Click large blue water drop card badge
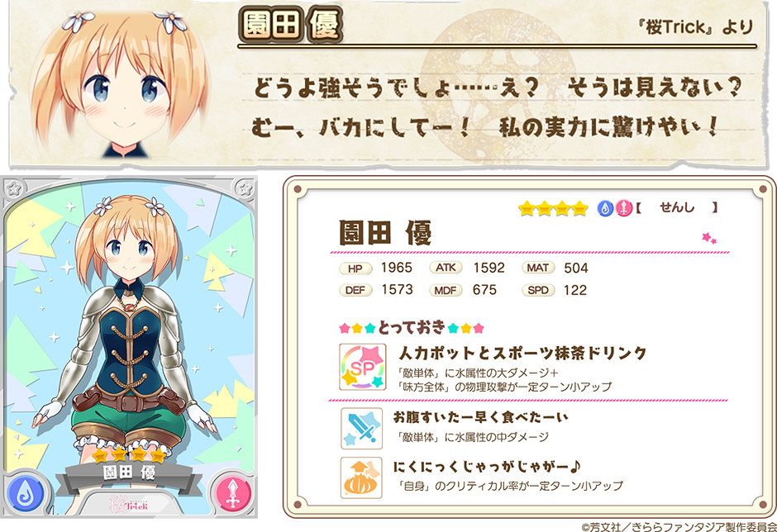Viewport: 777px width, 532px height. tap(25, 494)
